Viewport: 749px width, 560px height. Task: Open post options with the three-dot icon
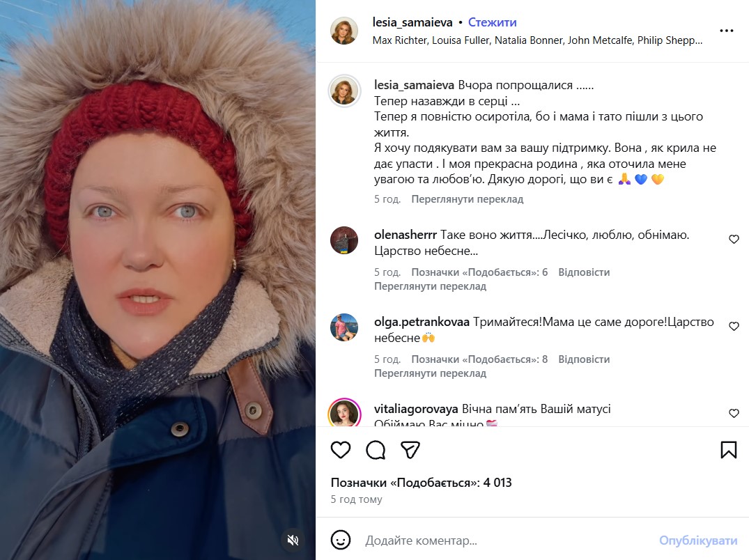point(727,30)
